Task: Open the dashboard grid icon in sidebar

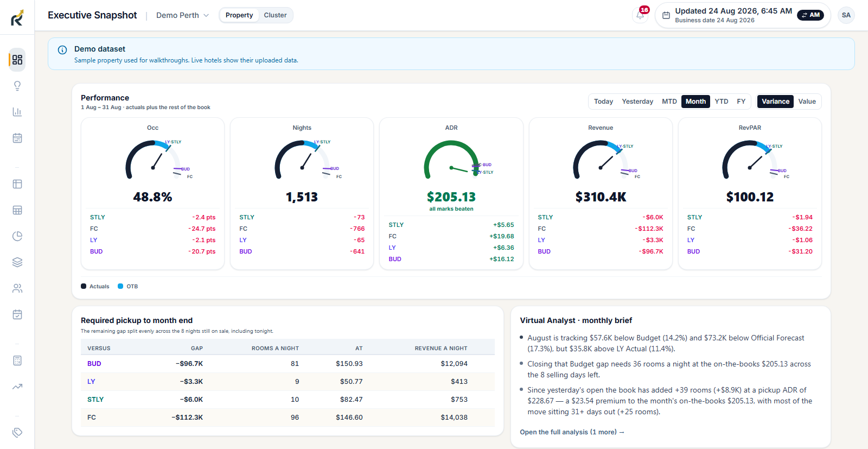Action: click(17, 60)
